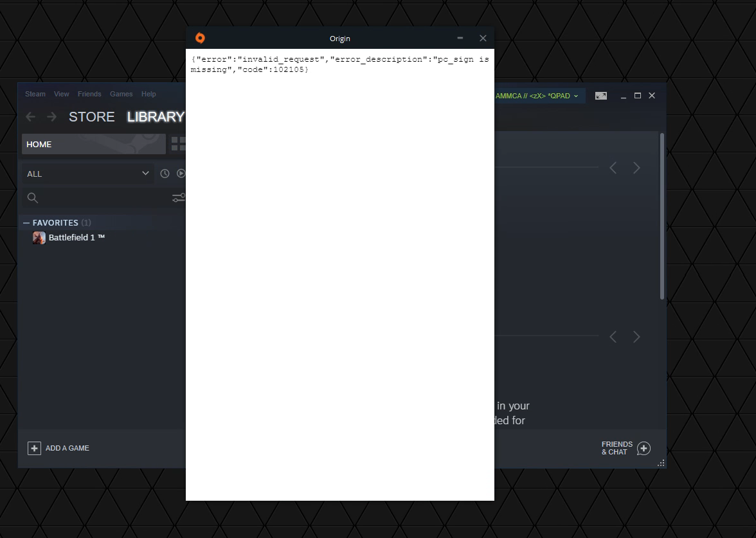This screenshot has width=756, height=538.
Task: Click the Origin logo icon in title bar
Action: click(200, 38)
